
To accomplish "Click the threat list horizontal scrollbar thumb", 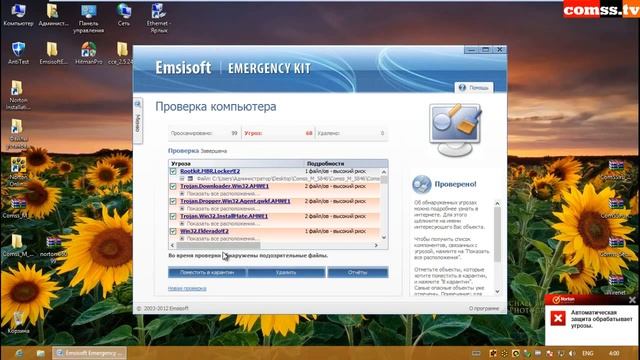I will 218,245.
